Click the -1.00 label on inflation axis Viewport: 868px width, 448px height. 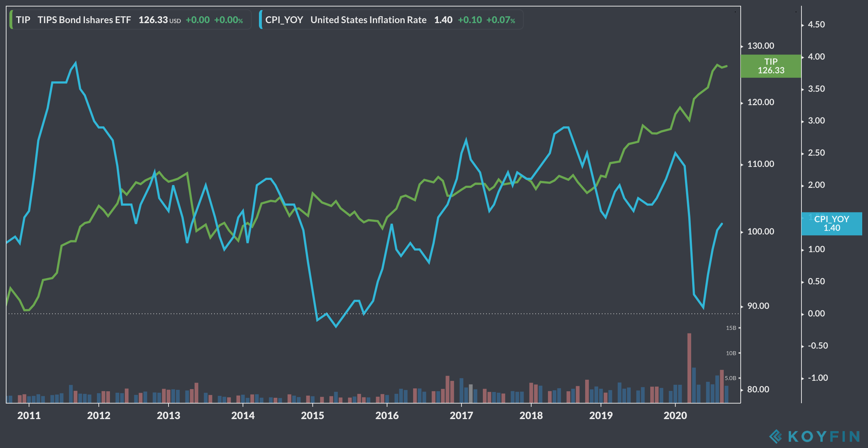[817, 378]
